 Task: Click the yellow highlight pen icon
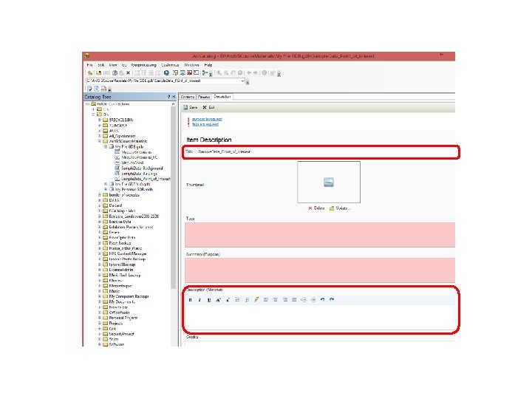256,299
